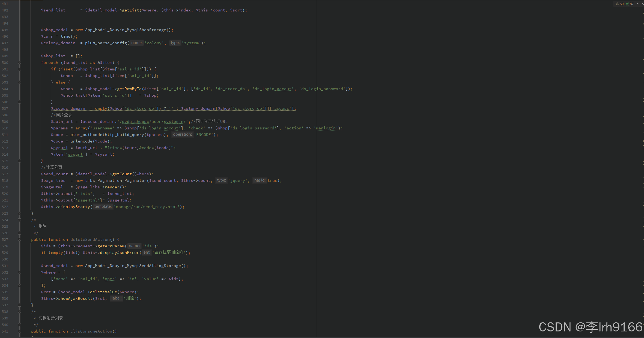Fold clipConsumeAction function at line 541
Screen dimensions: 644x338
pyautogui.click(x=19, y=331)
